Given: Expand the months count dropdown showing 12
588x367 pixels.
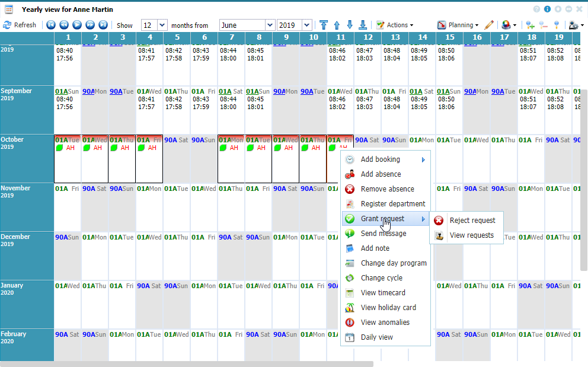Looking at the screenshot, I should point(161,25).
